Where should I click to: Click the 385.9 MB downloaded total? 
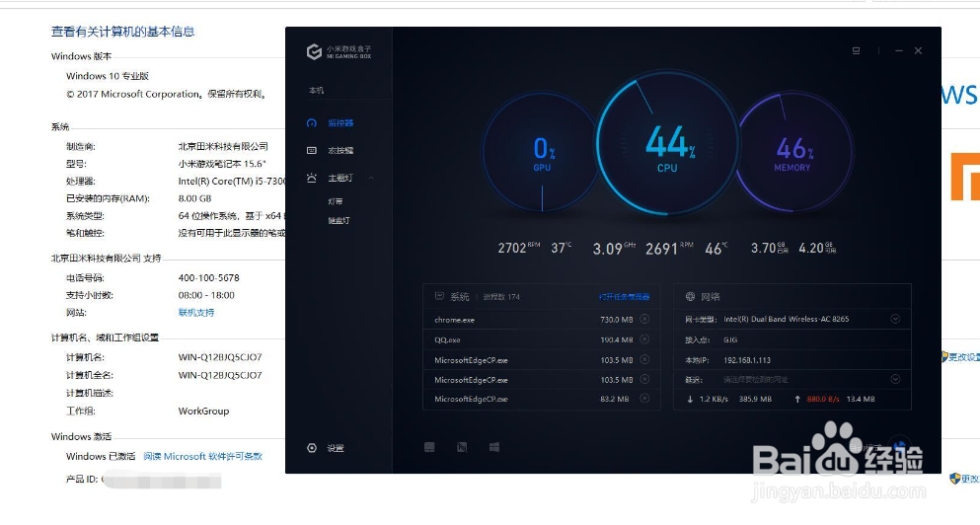755,399
